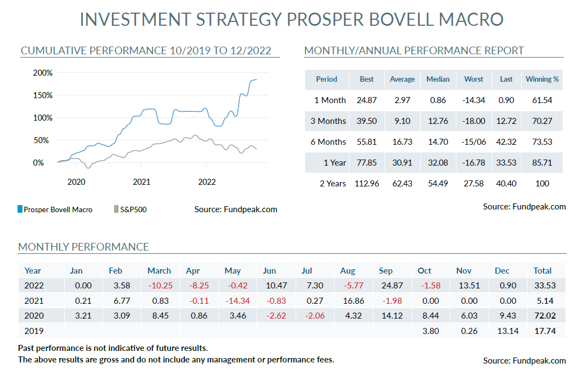Click the Median column header

438,79
